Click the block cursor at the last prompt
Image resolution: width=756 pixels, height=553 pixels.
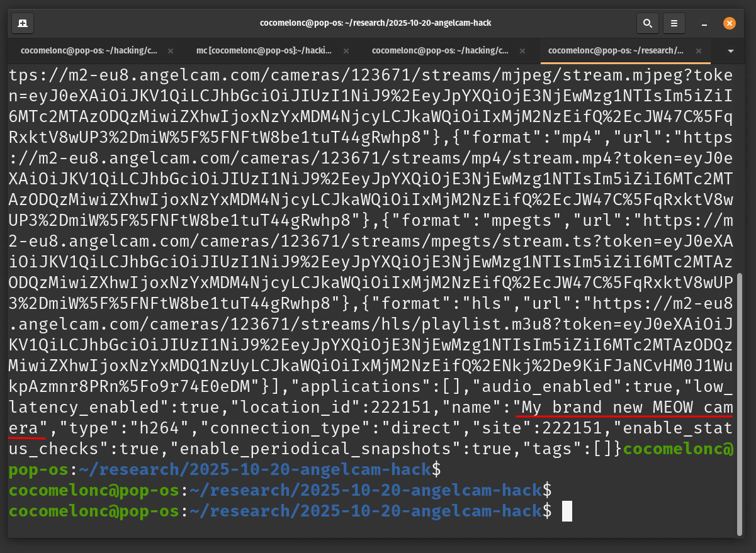pos(567,511)
